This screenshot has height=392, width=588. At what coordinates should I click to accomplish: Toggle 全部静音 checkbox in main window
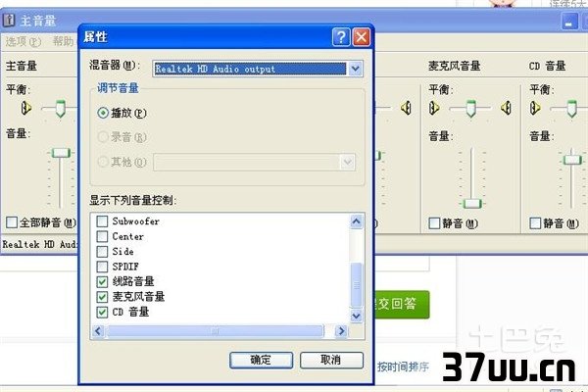(x=12, y=222)
